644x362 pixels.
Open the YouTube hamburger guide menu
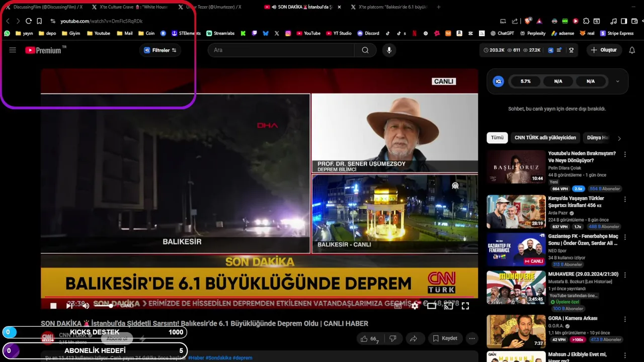point(13,50)
